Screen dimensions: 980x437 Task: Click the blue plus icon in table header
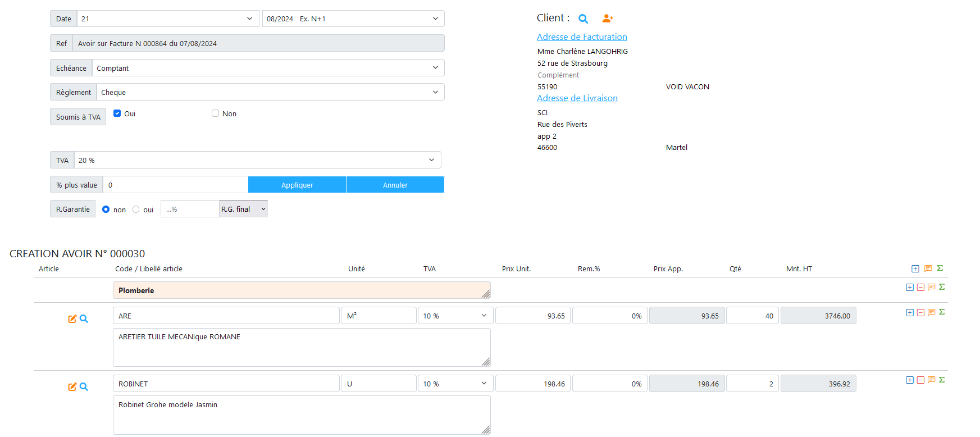[x=915, y=268]
